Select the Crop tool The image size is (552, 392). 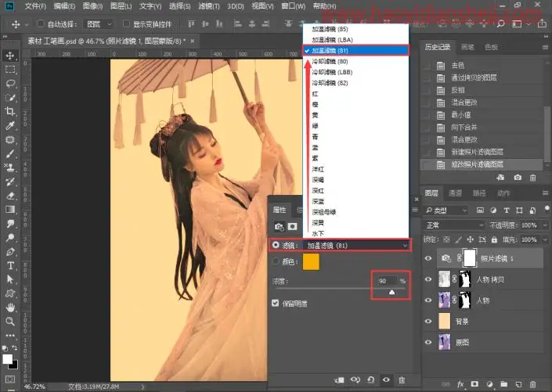[x=10, y=112]
